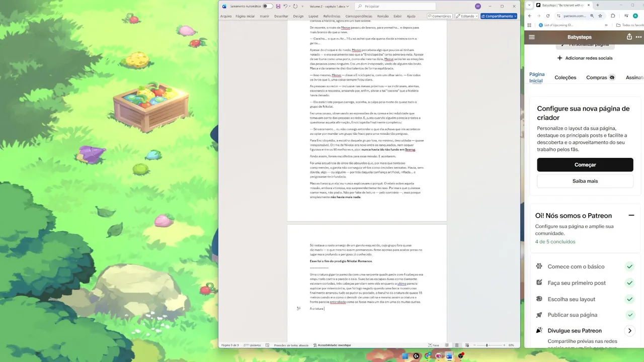Open Customize Quick Access Toolbar dropdown
Screen dimensions: 644x362
[x=302, y=6]
